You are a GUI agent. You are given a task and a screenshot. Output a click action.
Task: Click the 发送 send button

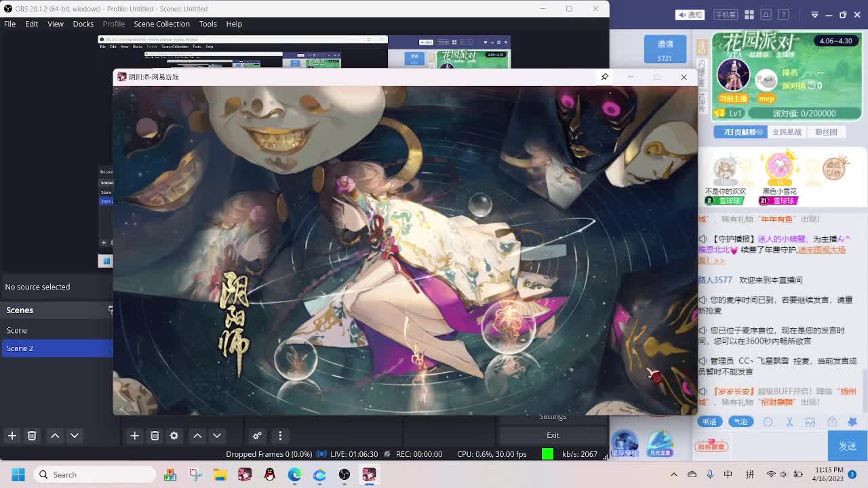[x=846, y=445]
